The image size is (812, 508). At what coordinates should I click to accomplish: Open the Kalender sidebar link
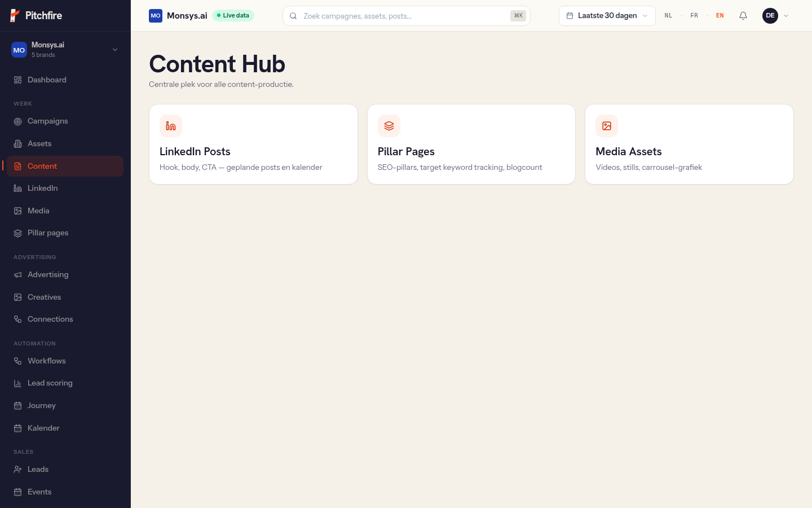pyautogui.click(x=65, y=428)
